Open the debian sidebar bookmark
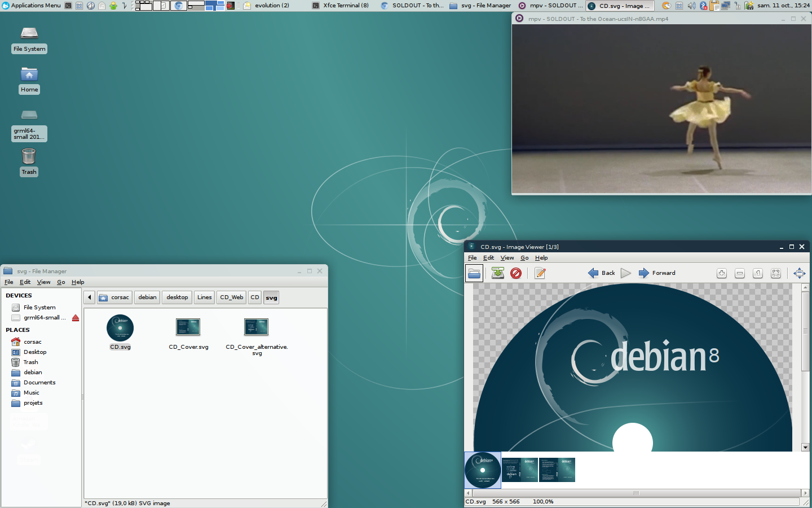 (33, 373)
